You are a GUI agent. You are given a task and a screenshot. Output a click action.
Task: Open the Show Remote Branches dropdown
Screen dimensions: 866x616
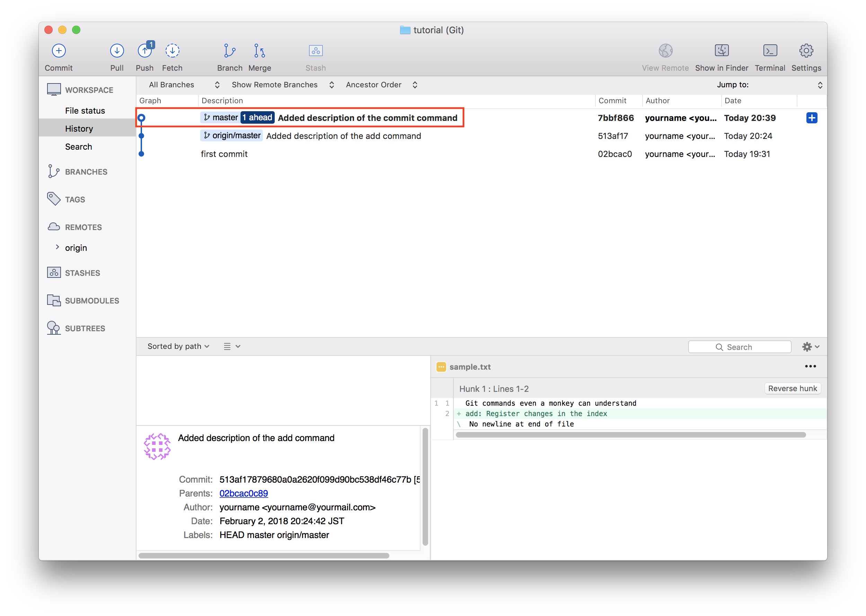click(x=283, y=85)
